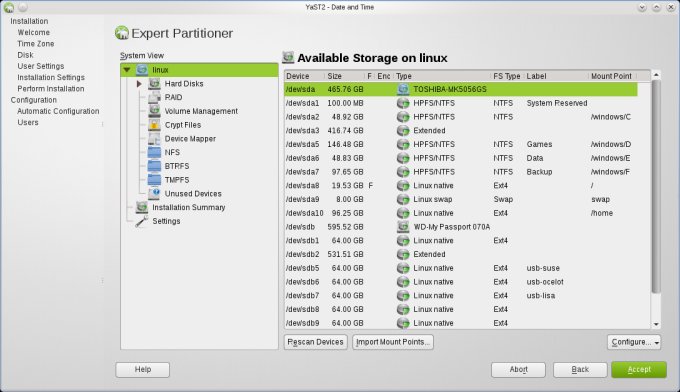Click the Available Storage heading icon
The width and height of the screenshot is (680, 392).
(x=288, y=57)
